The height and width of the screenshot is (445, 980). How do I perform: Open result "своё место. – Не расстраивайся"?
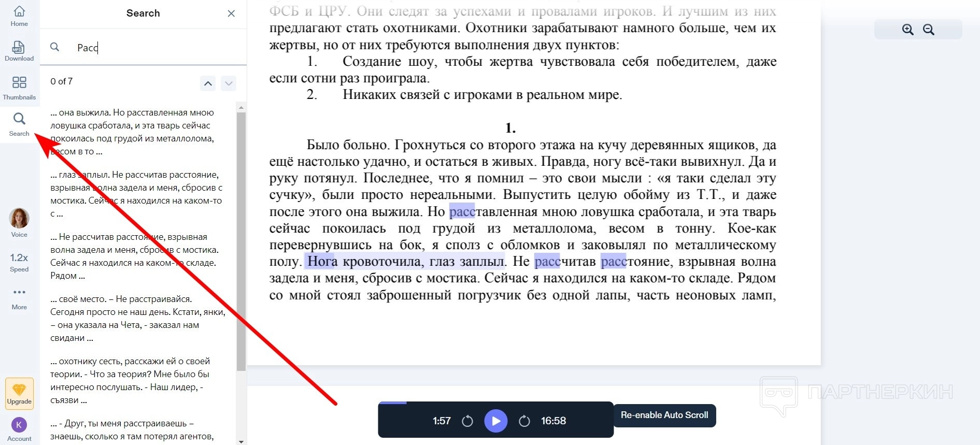click(137, 319)
